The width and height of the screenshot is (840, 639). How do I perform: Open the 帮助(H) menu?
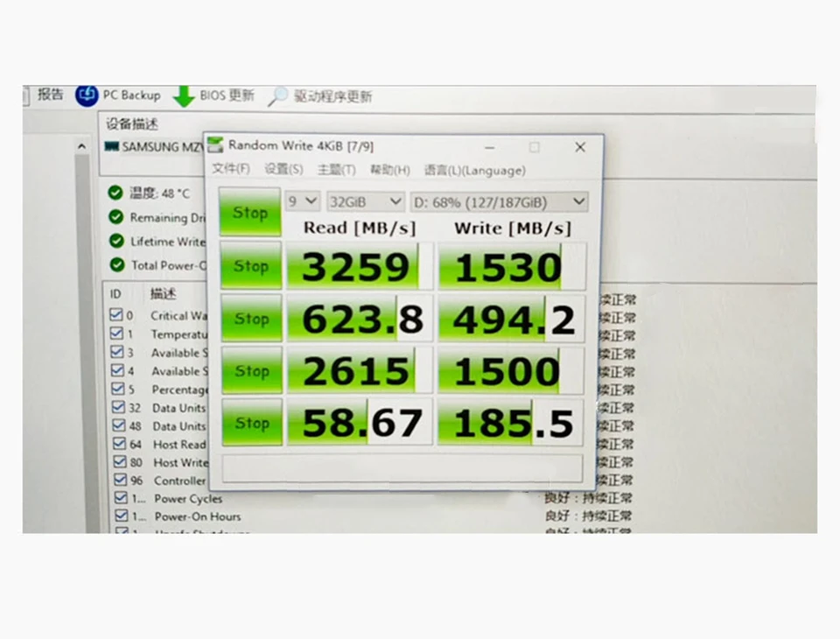pos(390,171)
